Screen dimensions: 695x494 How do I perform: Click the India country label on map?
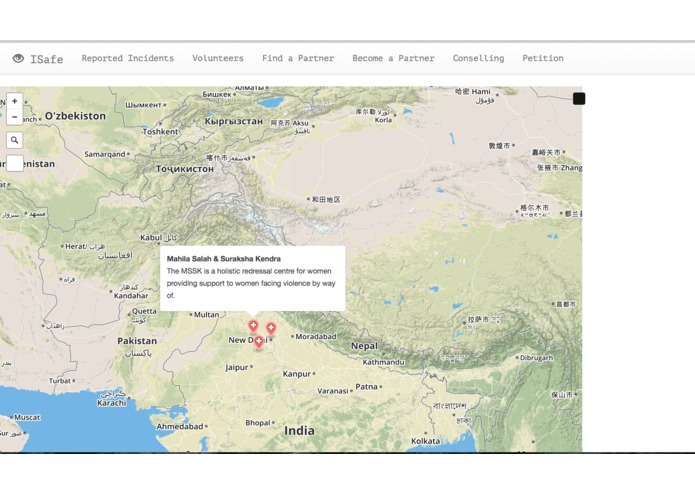point(300,431)
